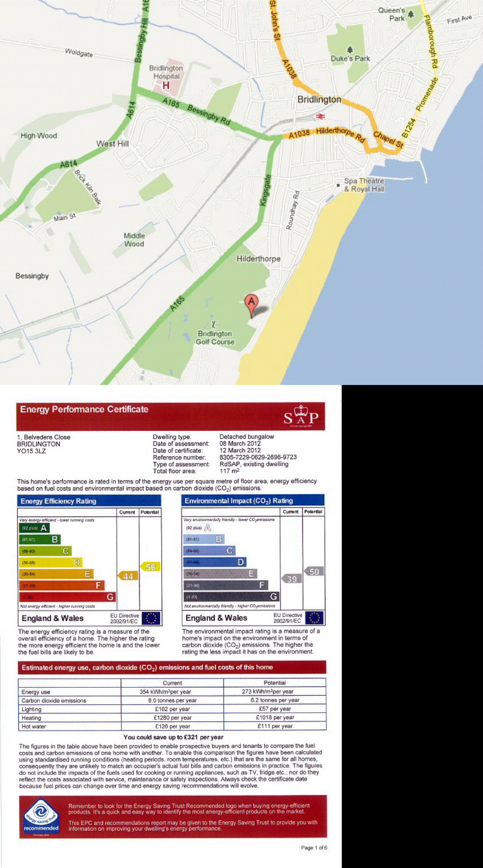Click the EU flag in Energy Efficiency panel
This screenshot has height=868, width=483.
coord(151,618)
